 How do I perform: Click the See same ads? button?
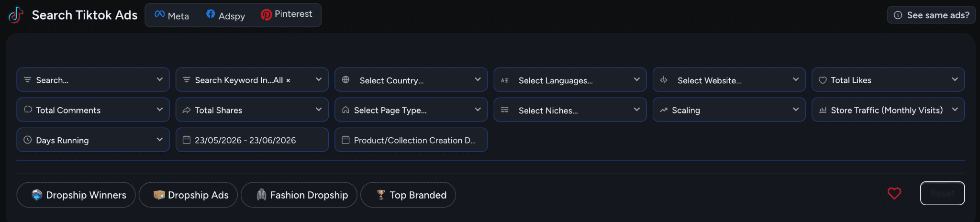click(x=931, y=15)
